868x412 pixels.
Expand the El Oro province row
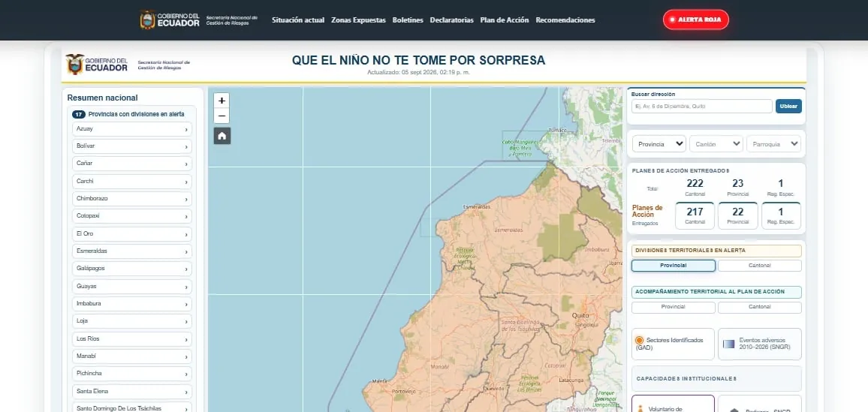click(131, 234)
